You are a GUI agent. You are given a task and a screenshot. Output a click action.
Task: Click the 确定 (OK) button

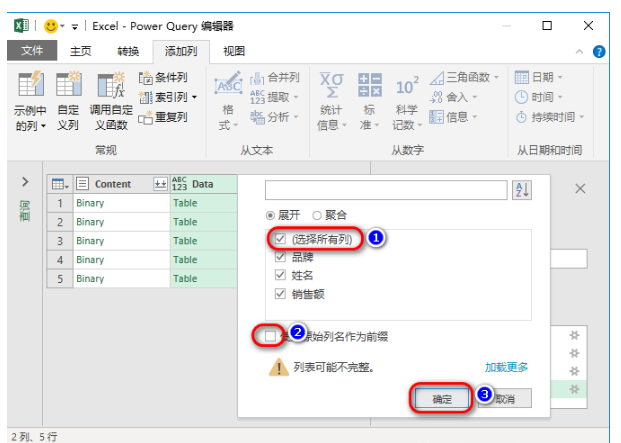[x=442, y=398]
